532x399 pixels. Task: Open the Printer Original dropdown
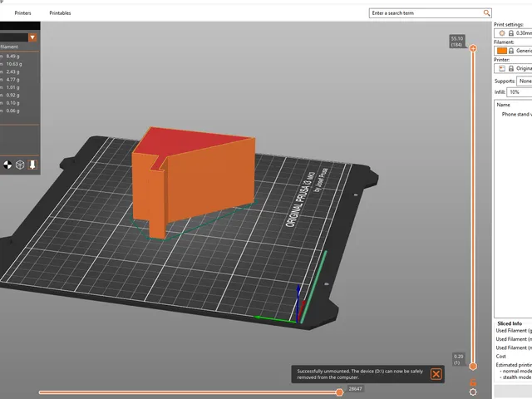pyautogui.click(x=513, y=68)
